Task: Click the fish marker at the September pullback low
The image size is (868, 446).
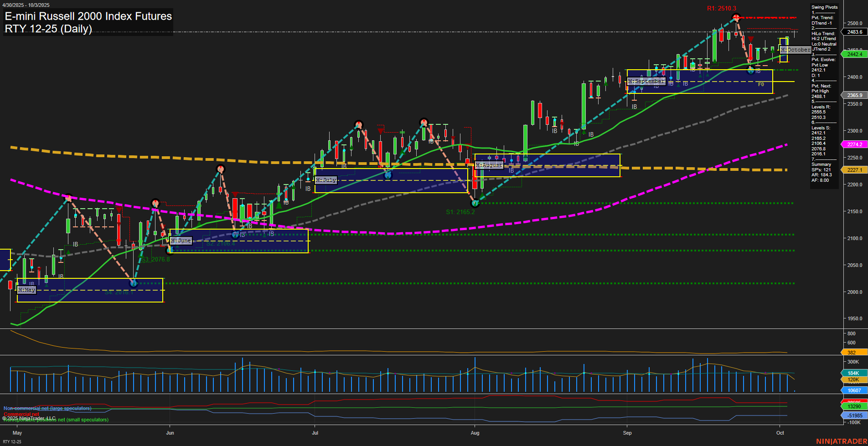Action: click(751, 70)
